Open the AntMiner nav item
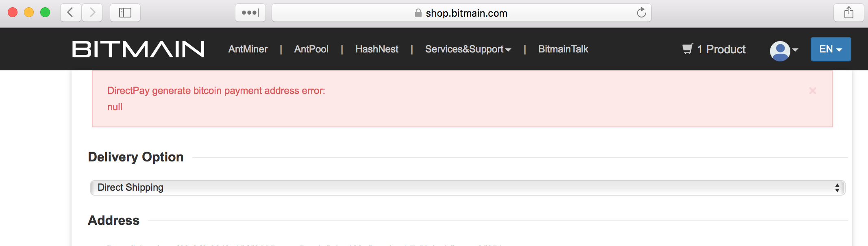868x246 pixels. [x=248, y=49]
